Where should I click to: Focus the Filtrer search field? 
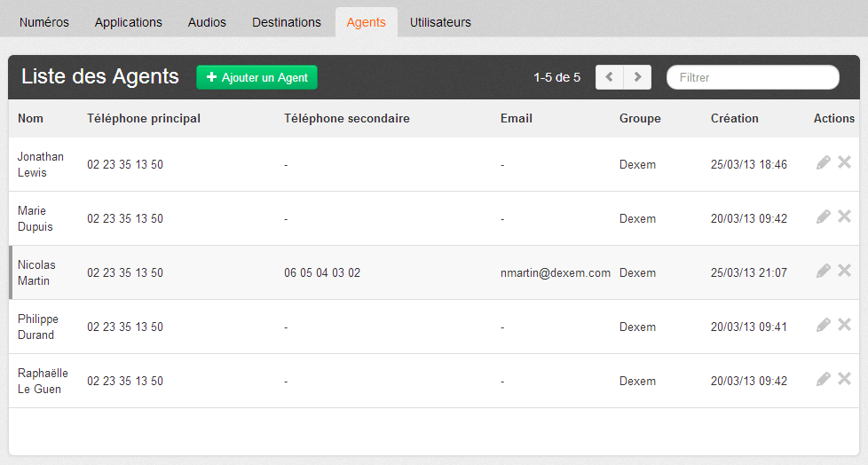[x=753, y=77]
